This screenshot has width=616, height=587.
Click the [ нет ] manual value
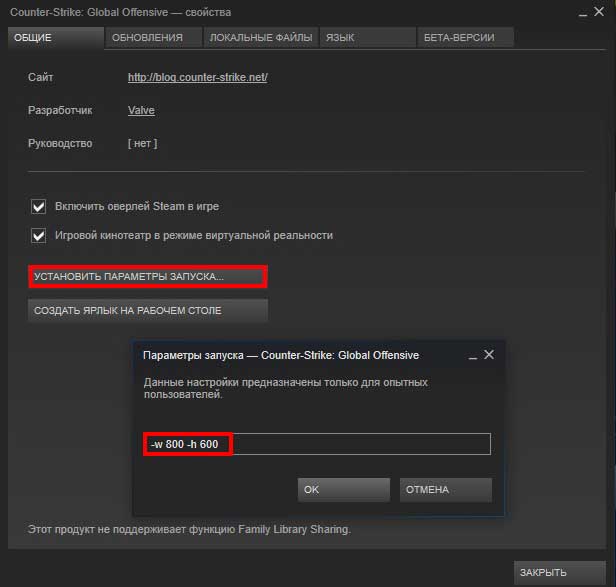tap(143, 143)
